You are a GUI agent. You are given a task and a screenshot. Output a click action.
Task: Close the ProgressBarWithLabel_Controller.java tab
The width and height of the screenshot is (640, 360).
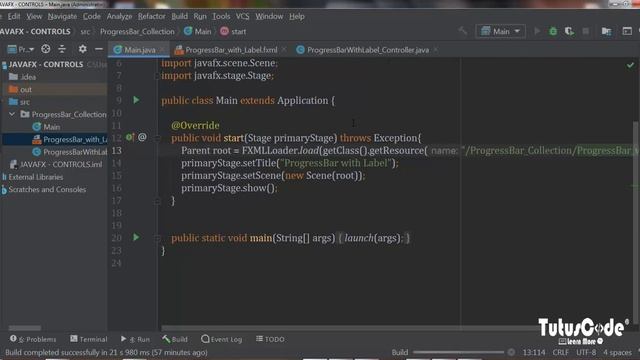[436, 50]
